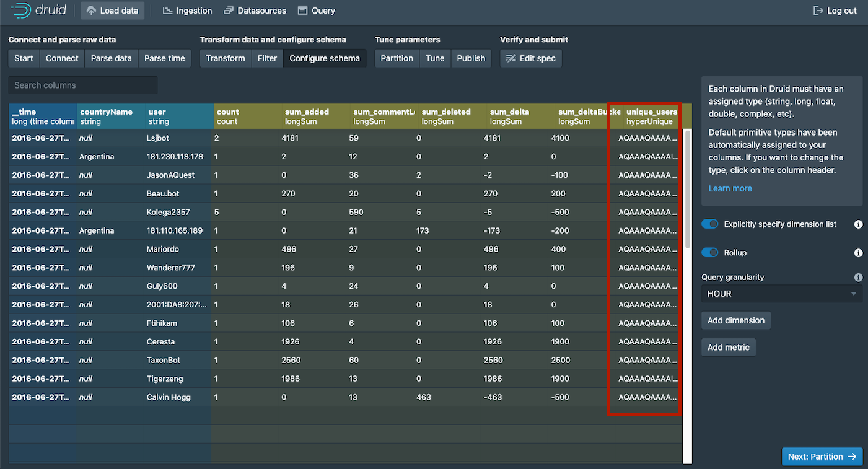868x469 pixels.
Task: Click the Wanderer777 user cell
Action: [x=178, y=268]
